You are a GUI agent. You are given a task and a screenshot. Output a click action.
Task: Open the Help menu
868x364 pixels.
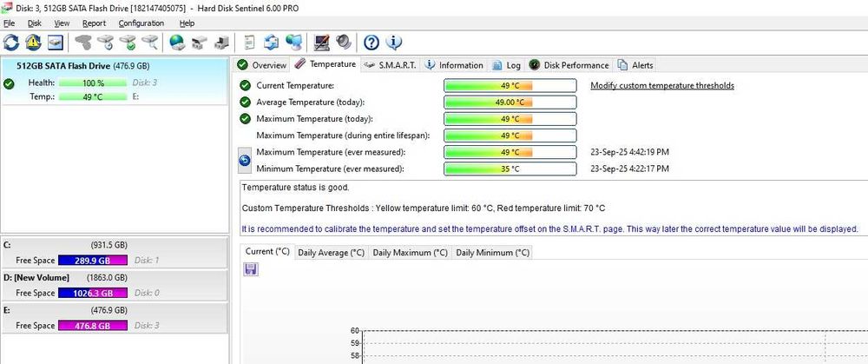(x=187, y=23)
